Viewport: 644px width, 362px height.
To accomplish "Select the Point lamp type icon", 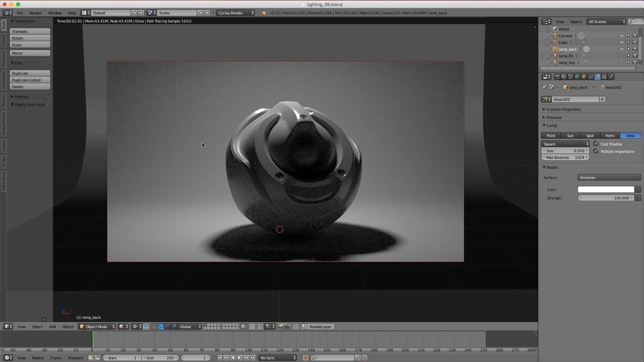I will tap(551, 136).
